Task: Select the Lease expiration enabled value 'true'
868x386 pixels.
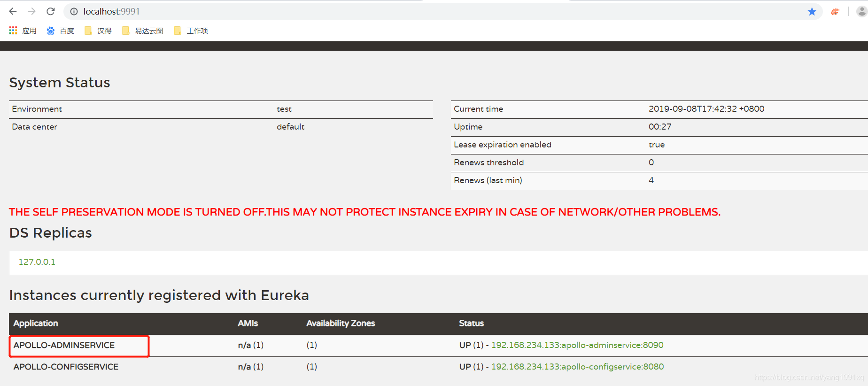Action: pyautogui.click(x=657, y=145)
